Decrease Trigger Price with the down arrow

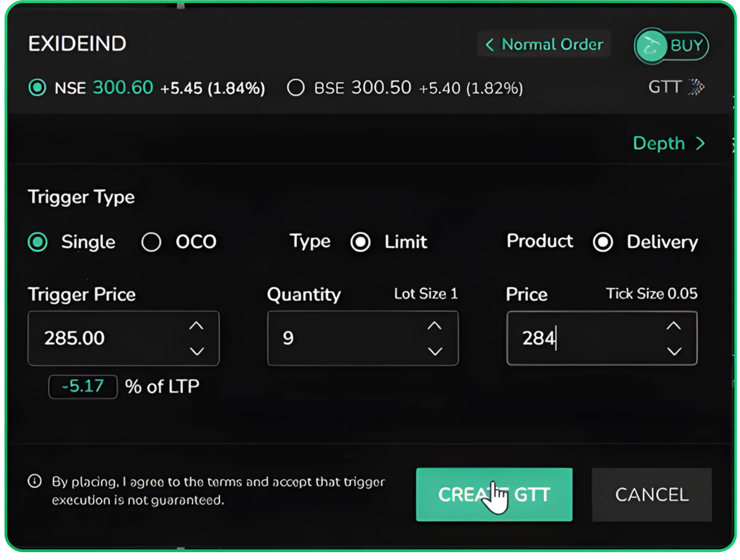(x=197, y=351)
